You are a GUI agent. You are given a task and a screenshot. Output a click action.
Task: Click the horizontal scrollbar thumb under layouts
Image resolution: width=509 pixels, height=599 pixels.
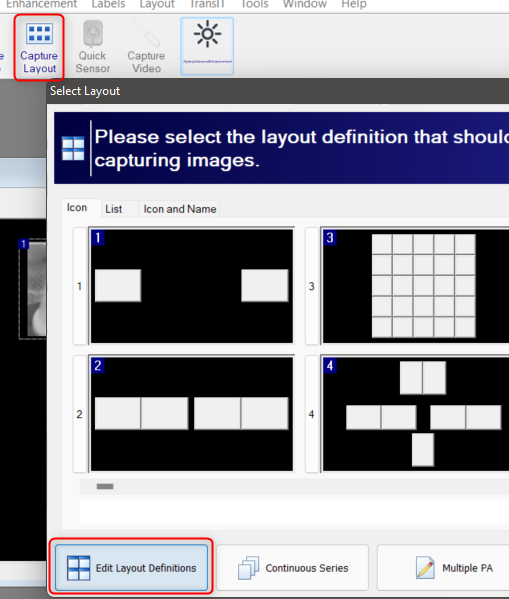coord(105,486)
